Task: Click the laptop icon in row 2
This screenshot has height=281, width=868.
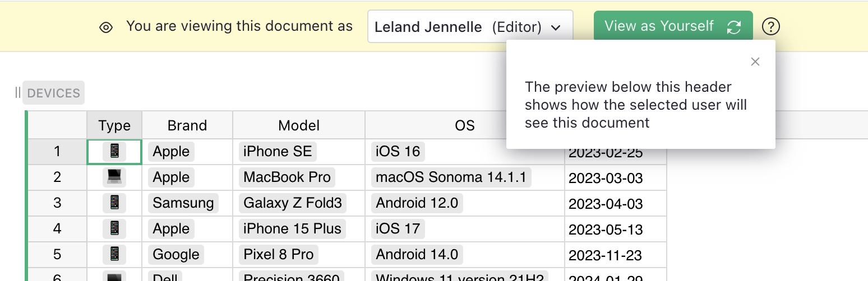Action: click(x=114, y=177)
